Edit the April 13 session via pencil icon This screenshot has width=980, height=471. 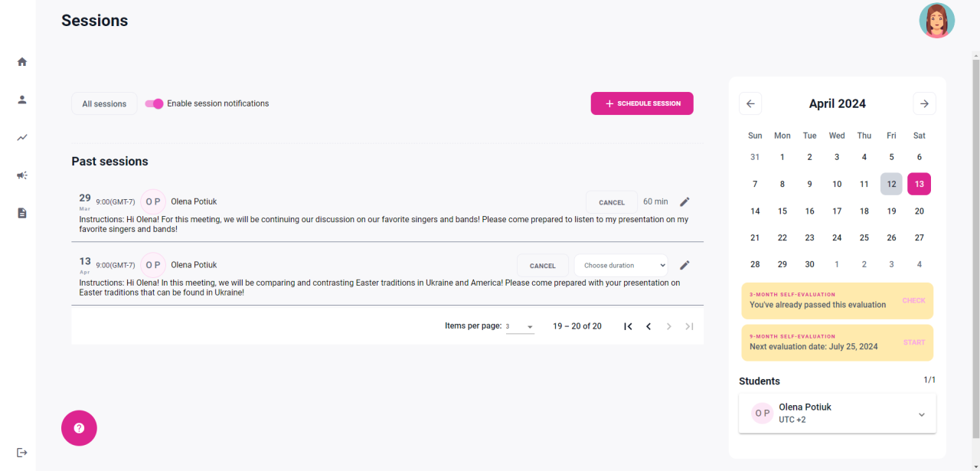pyautogui.click(x=684, y=266)
